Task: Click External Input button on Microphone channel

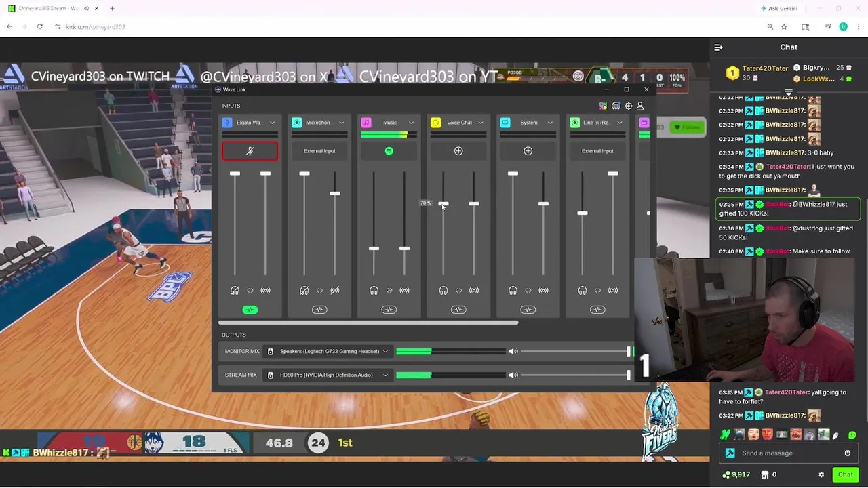Action: [319, 151]
